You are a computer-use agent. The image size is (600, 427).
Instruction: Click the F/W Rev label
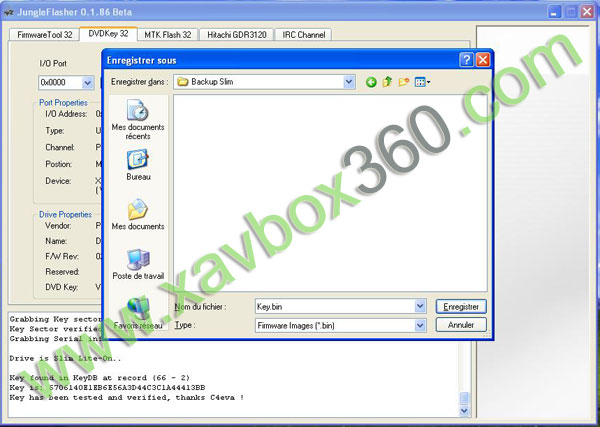pyautogui.click(x=62, y=256)
